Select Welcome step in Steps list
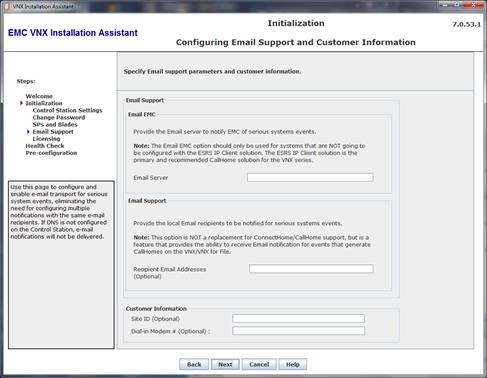 [39, 96]
